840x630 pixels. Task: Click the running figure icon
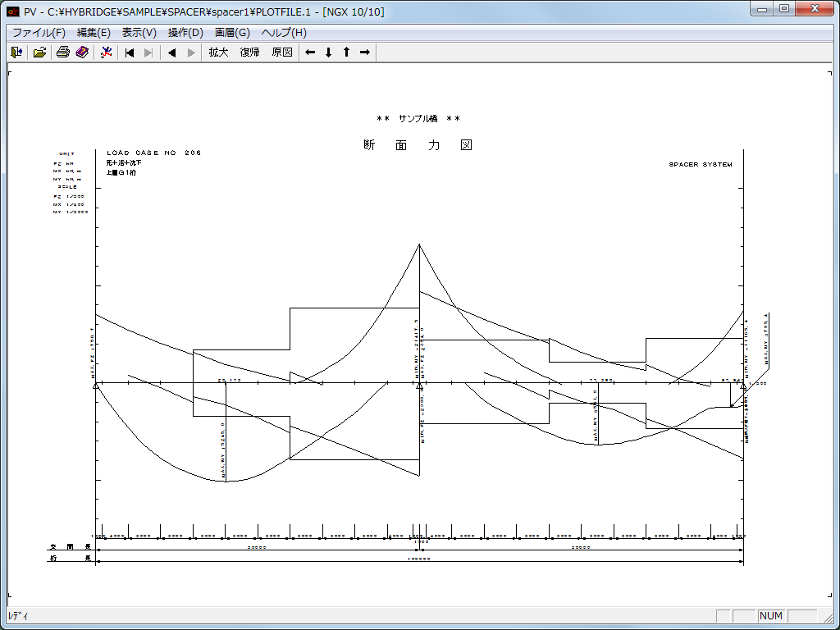point(106,52)
